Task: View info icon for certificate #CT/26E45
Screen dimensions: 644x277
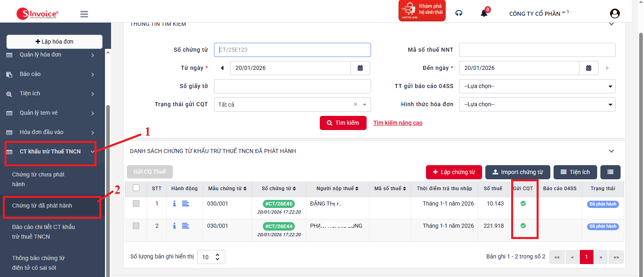Action: 174,204
